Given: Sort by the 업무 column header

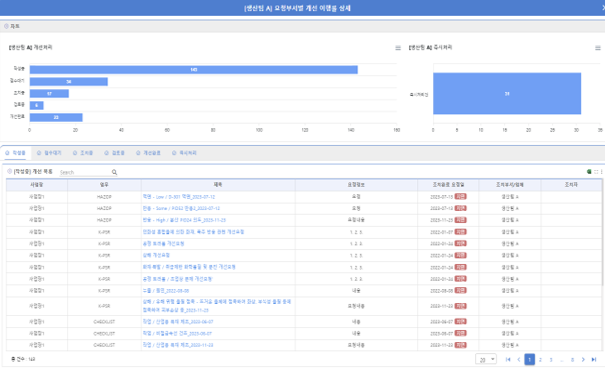Looking at the screenshot, I should [104, 185].
